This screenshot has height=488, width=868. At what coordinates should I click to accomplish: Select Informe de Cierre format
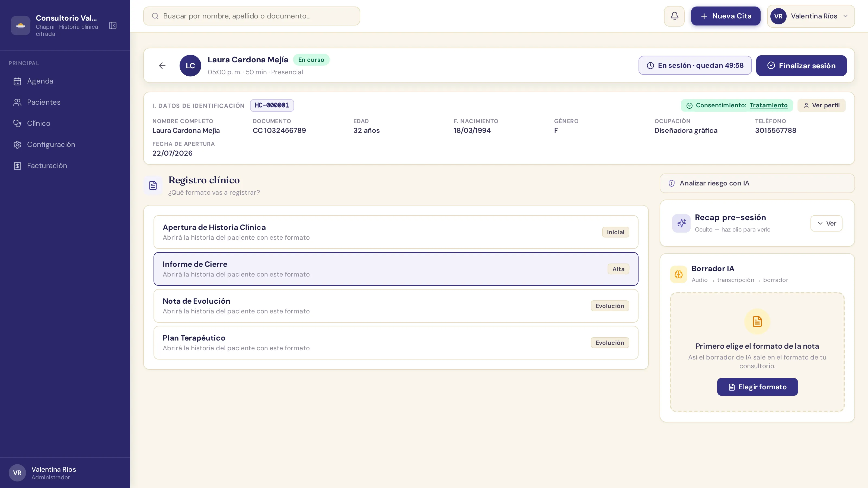396,269
